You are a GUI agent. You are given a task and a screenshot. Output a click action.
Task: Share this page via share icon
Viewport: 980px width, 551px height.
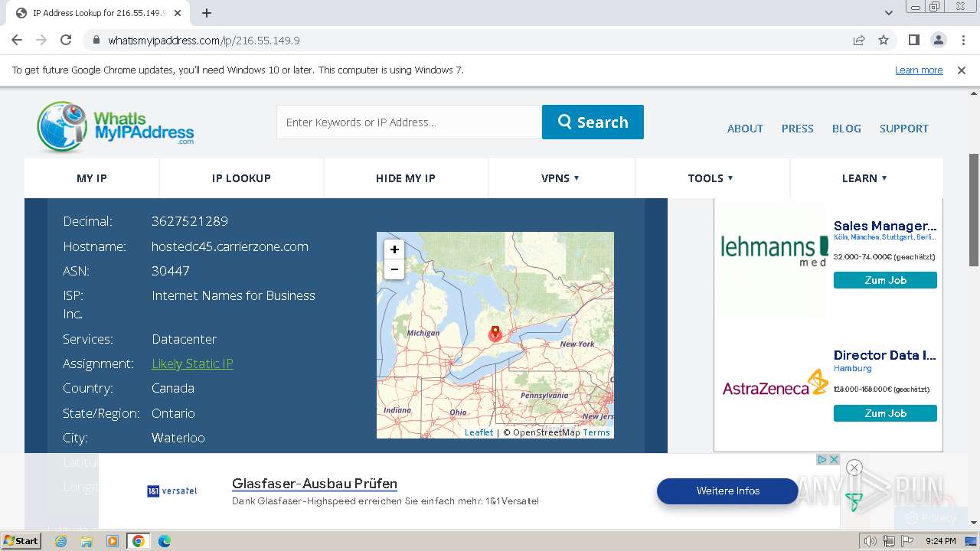[859, 40]
